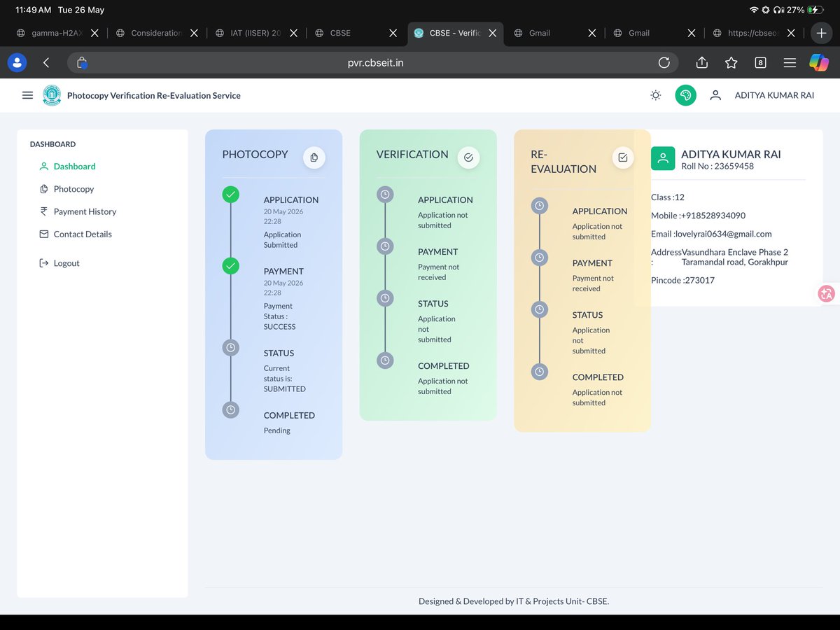Click the CBSE logo in the header
This screenshot has height=630, width=840.
(52, 95)
